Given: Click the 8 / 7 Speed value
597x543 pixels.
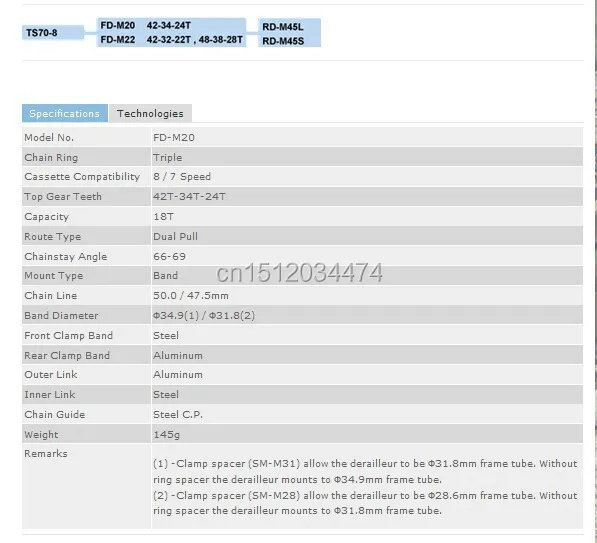Looking at the screenshot, I should pyautogui.click(x=182, y=177).
